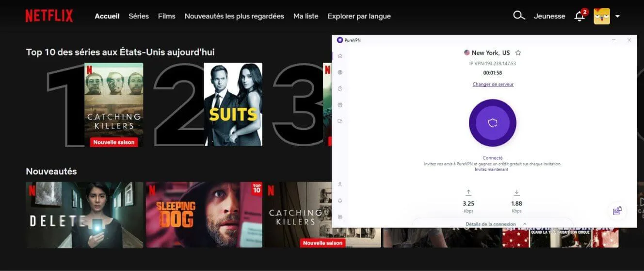The height and width of the screenshot is (271, 644).
Task: Click the Netflix search magnifier icon
Action: tap(519, 16)
